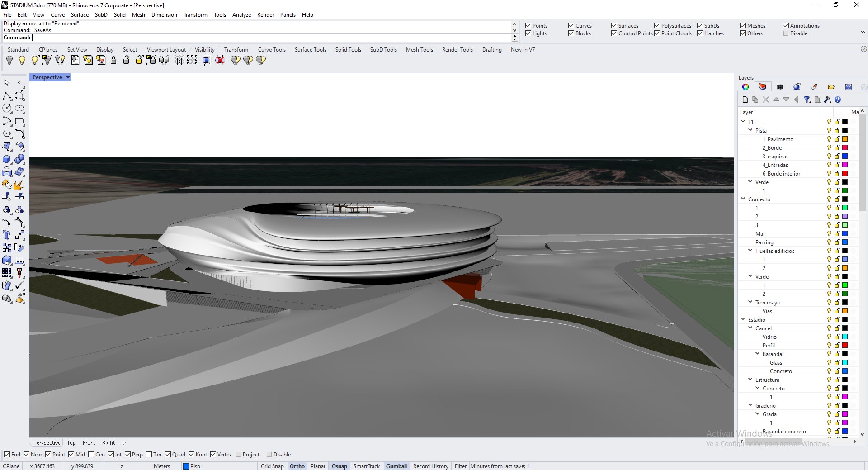Click the Remove Clipping Plane red X icon

[x=220, y=60]
